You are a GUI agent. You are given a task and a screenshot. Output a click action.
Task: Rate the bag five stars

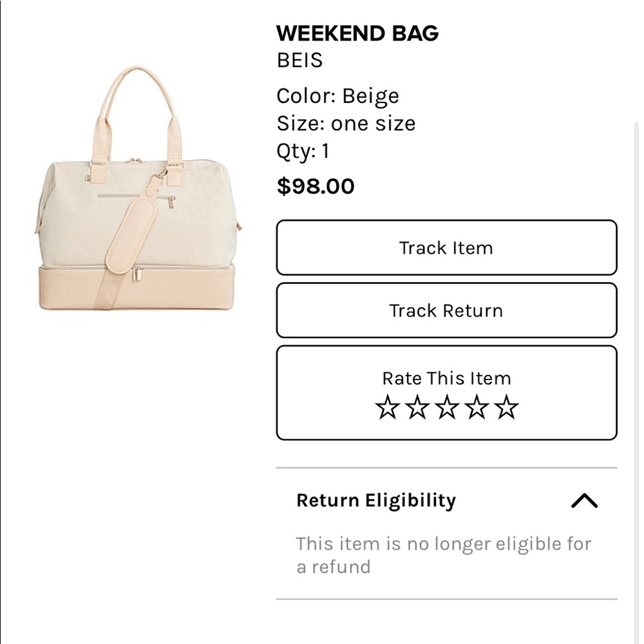pyautogui.click(x=507, y=408)
